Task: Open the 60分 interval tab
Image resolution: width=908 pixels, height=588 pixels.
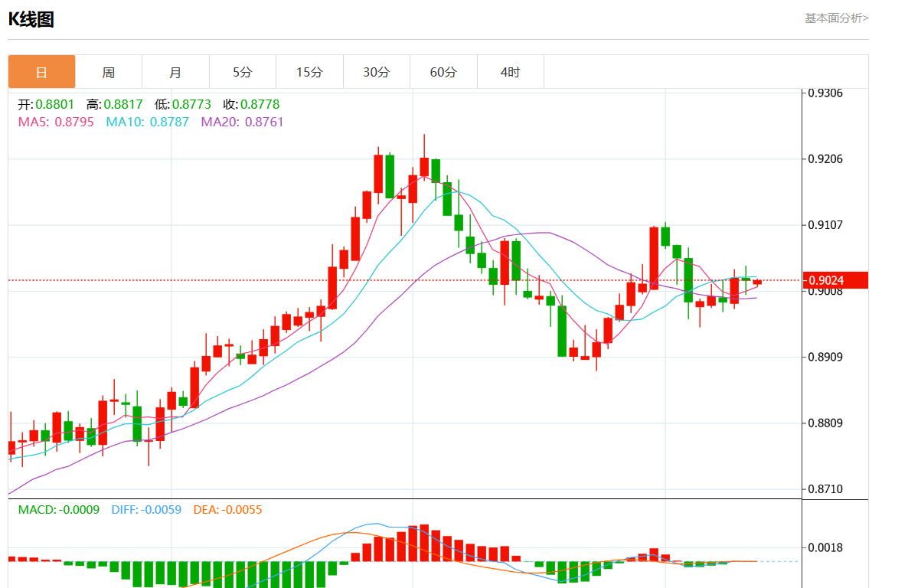Action: pos(443,72)
